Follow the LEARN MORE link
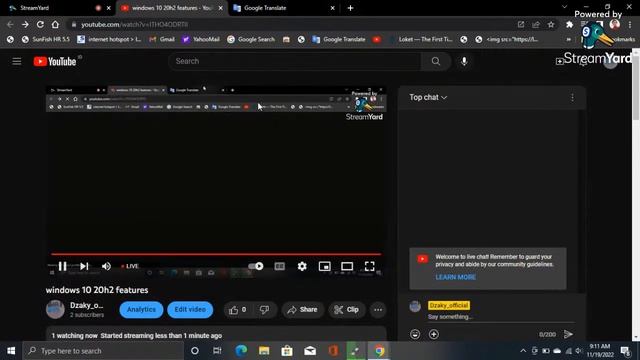The width and height of the screenshot is (640, 360). click(456, 277)
